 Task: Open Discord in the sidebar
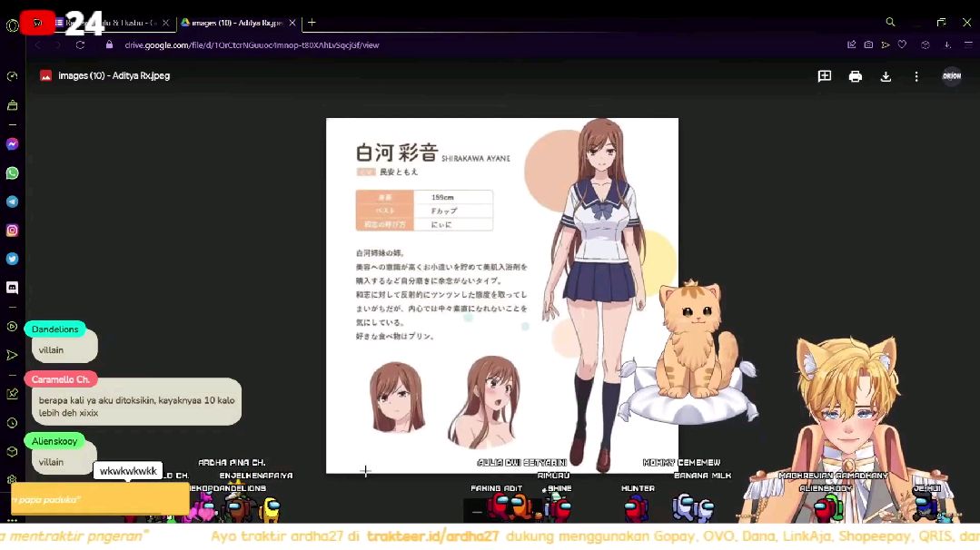12,287
